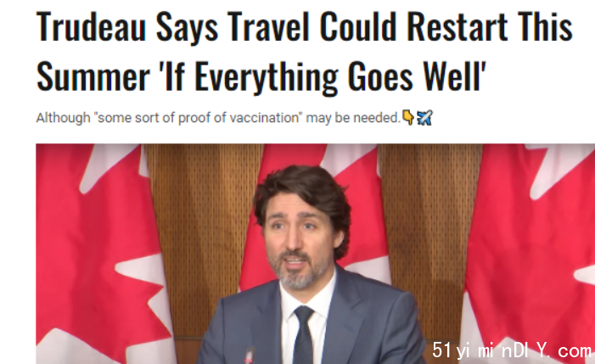Open the headline line 'Trudeau Says Travel Could Restart This'
Screen dimensions: 595x364
(x=305, y=26)
